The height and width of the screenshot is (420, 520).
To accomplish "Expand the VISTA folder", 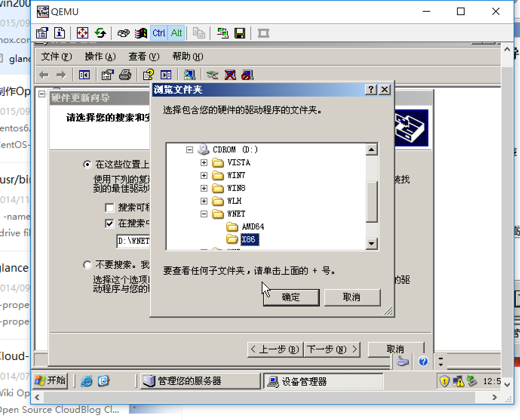I will click(x=204, y=163).
